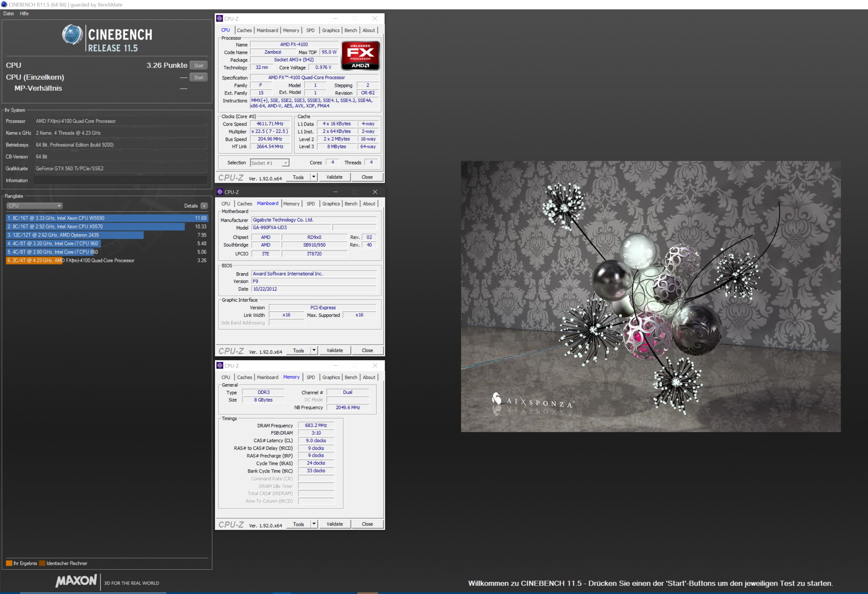Open the Tools dropdown arrow in CPU tab window

tap(314, 177)
